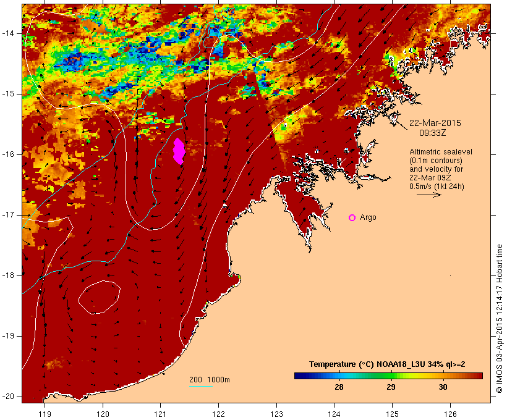The image size is (507, 420).
Task: Click the '22-Mar-2015' date label
Action: 435,123
